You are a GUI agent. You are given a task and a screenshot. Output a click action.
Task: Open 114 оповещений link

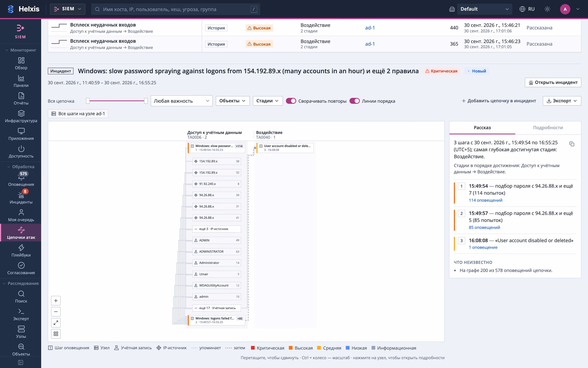pos(485,200)
